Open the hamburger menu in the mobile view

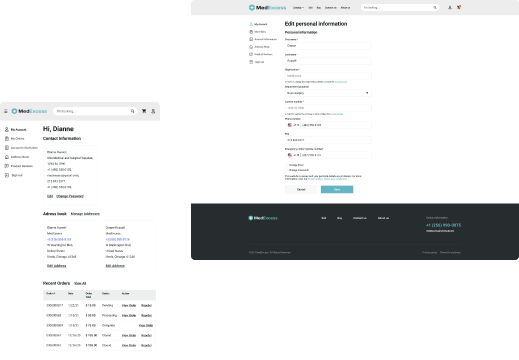pos(6,111)
